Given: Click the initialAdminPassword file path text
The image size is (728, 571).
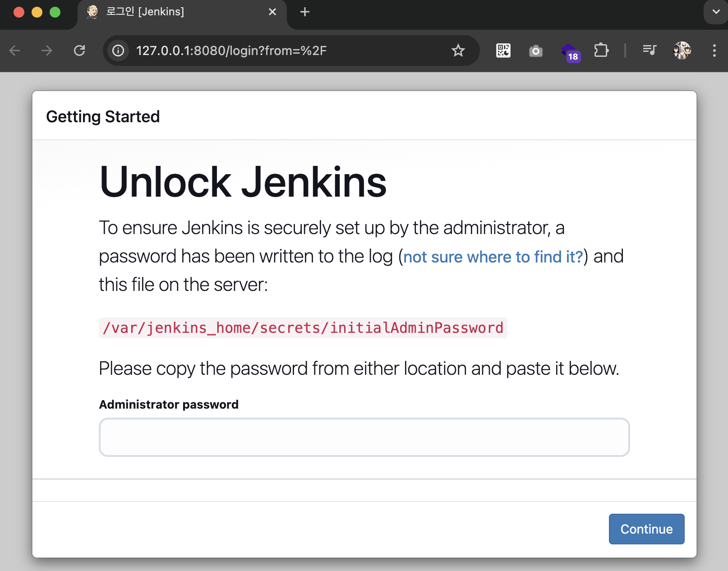Looking at the screenshot, I should pos(303,328).
